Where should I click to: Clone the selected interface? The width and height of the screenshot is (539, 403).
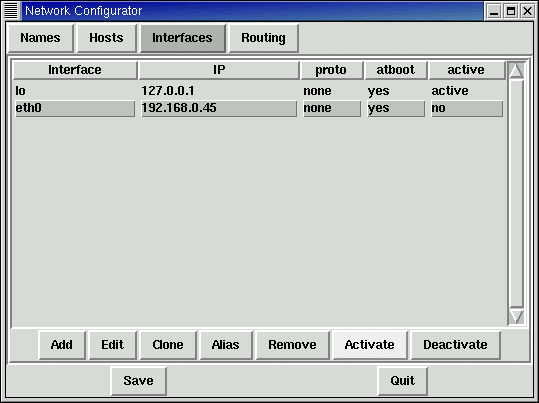point(168,345)
